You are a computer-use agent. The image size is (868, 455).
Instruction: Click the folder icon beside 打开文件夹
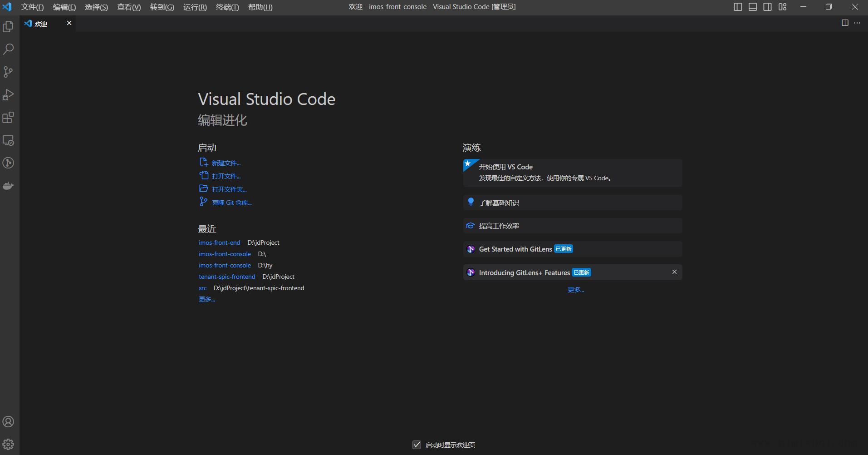click(204, 188)
